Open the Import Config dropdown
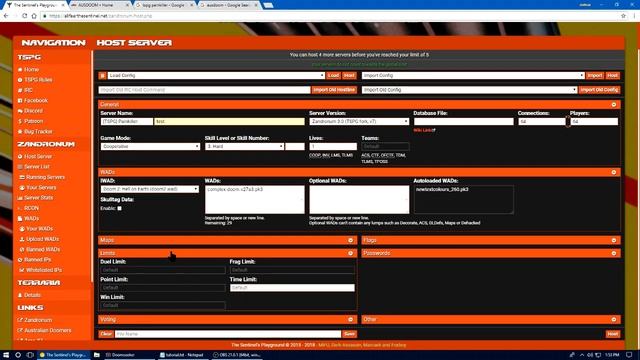 coord(473,76)
